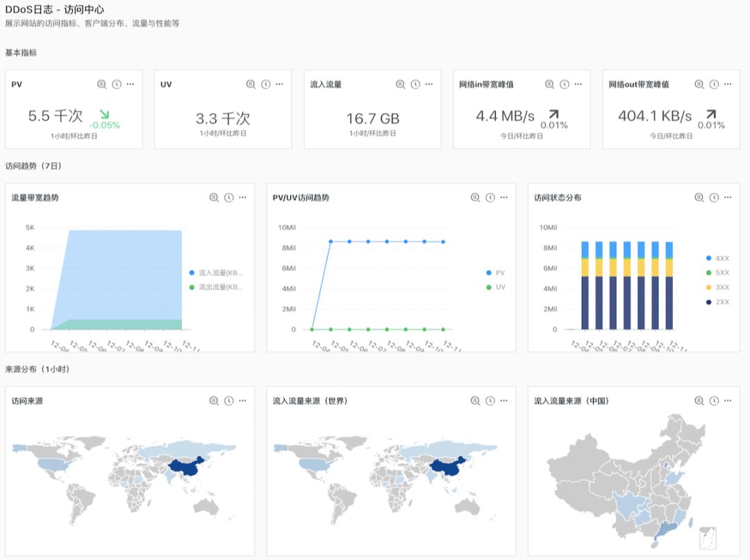750x560 pixels.
Task: Click Guangdong province on the China map
Action: (665, 530)
